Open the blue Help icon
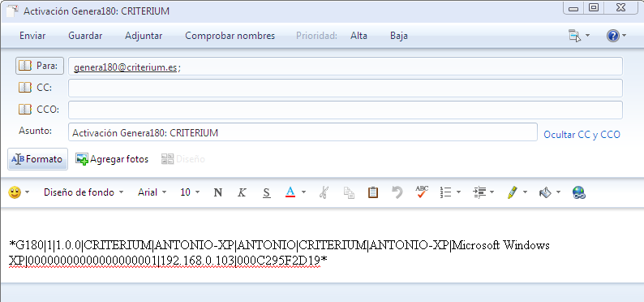This screenshot has height=302, width=644. click(x=613, y=36)
